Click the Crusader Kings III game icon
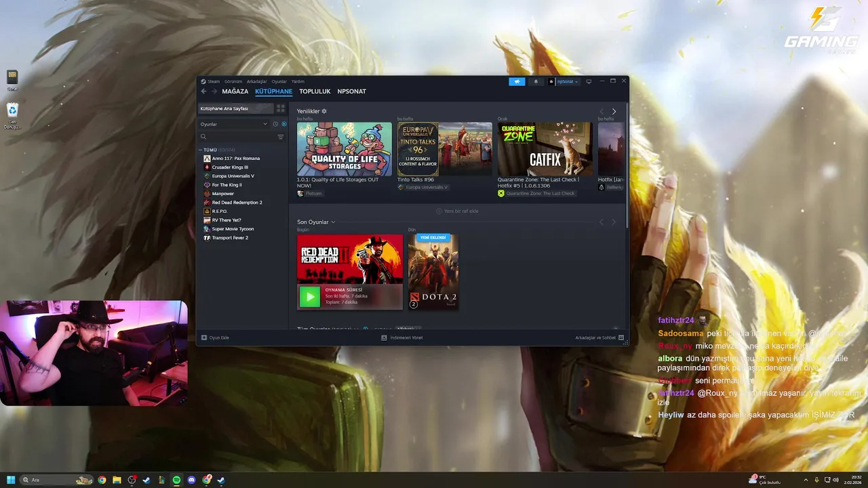Image resolution: width=868 pixels, height=488 pixels. (207, 167)
